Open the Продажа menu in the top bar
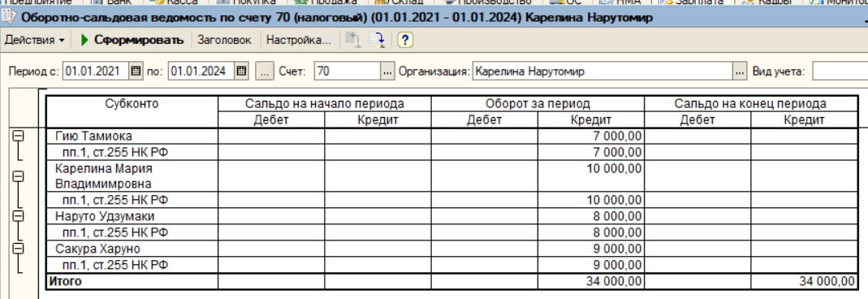The width and height of the screenshot is (868, 299). point(326,2)
